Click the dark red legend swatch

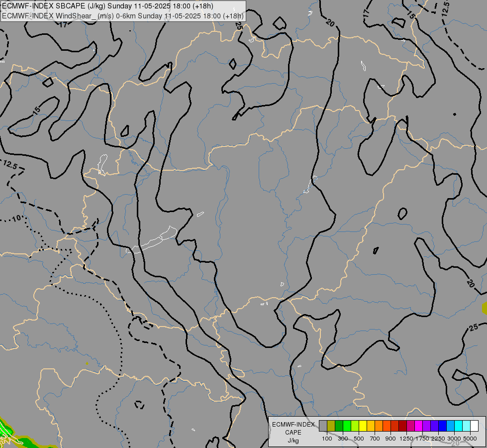coord(403,426)
